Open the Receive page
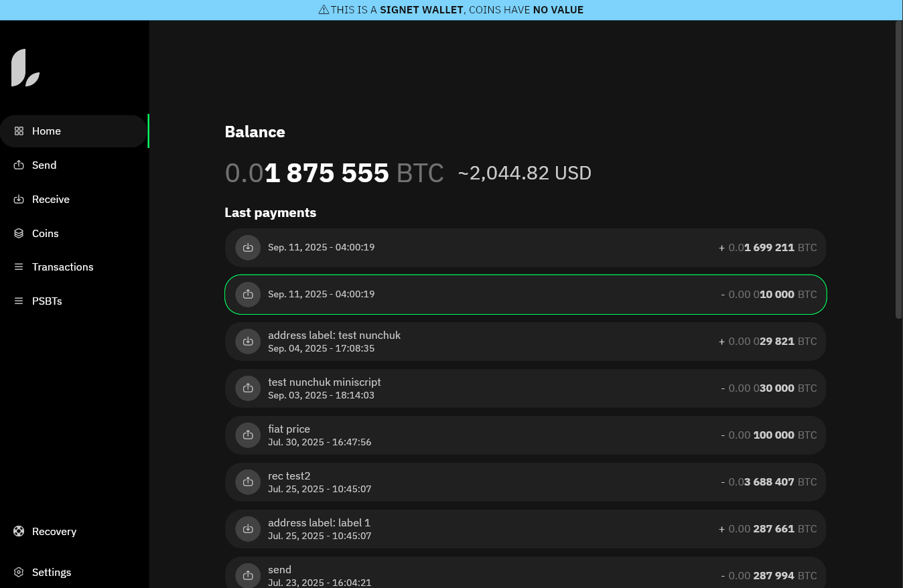Screen dimensions: 903x588 [x=50, y=200]
